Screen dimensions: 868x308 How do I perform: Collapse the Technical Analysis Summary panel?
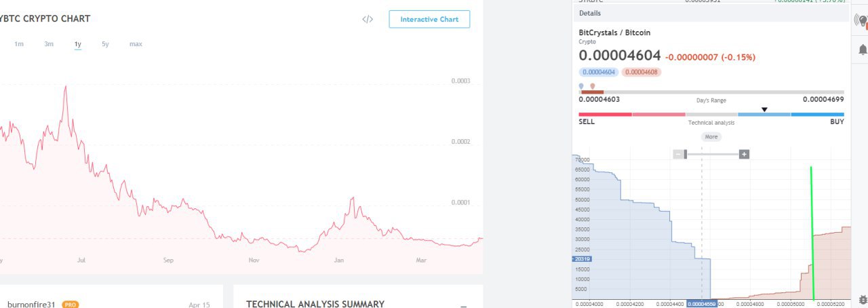coord(463,306)
